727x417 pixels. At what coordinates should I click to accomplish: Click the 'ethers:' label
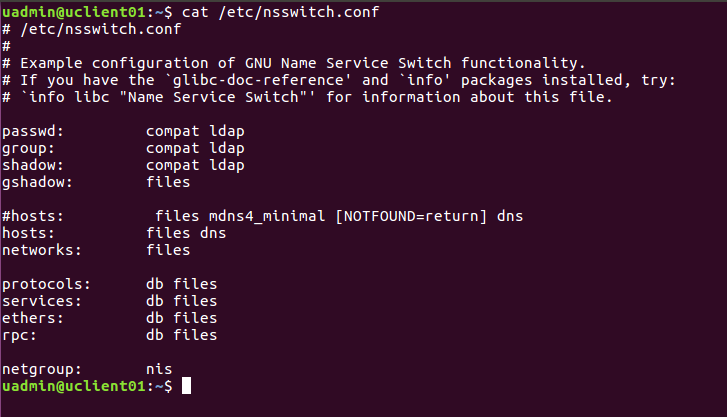[x=32, y=318]
